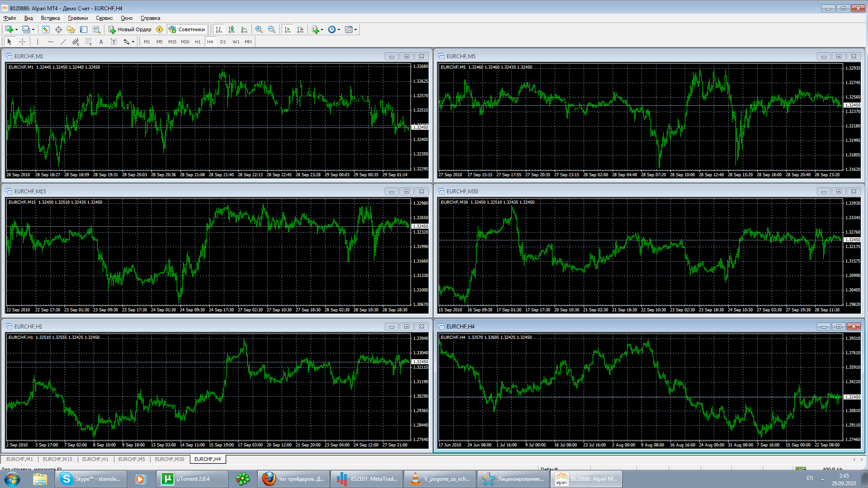Click the Zoom In magnifier icon
The height and width of the screenshot is (488, 868).
(x=259, y=29)
